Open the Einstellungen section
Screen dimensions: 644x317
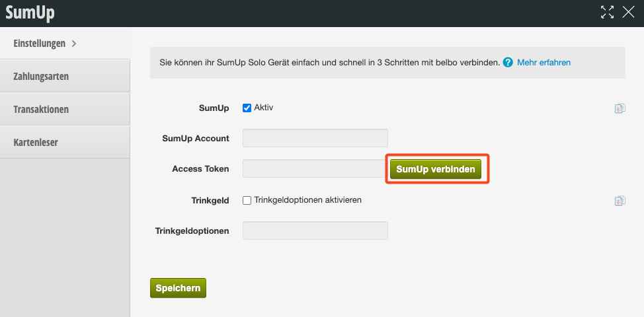tap(40, 44)
